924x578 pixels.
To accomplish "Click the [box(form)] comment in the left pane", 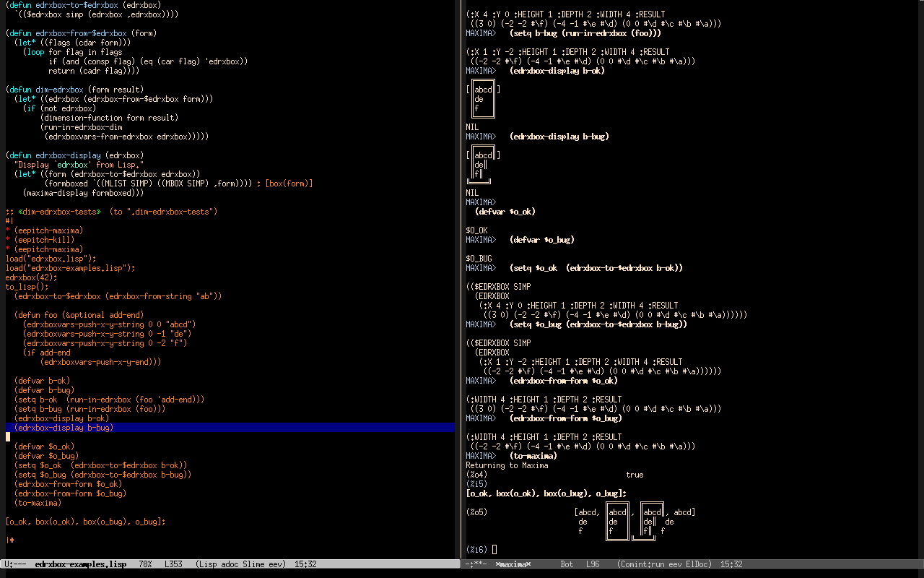I will [289, 184].
